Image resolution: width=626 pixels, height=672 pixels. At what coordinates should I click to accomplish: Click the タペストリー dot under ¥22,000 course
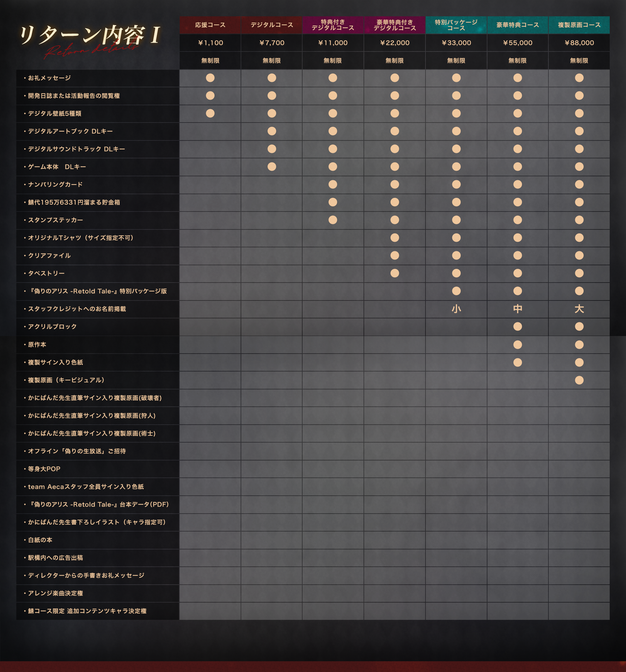[x=395, y=273]
